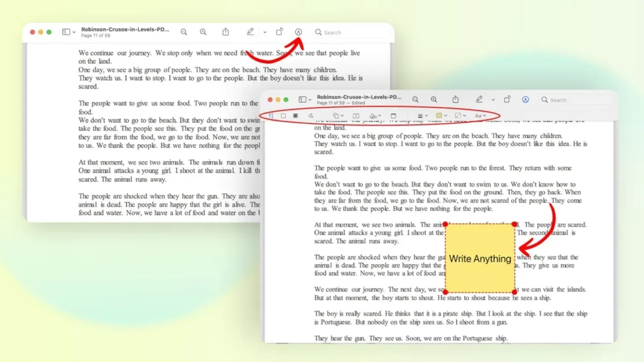
Task: Open the Sign signature dropdown
Action: (x=376, y=115)
